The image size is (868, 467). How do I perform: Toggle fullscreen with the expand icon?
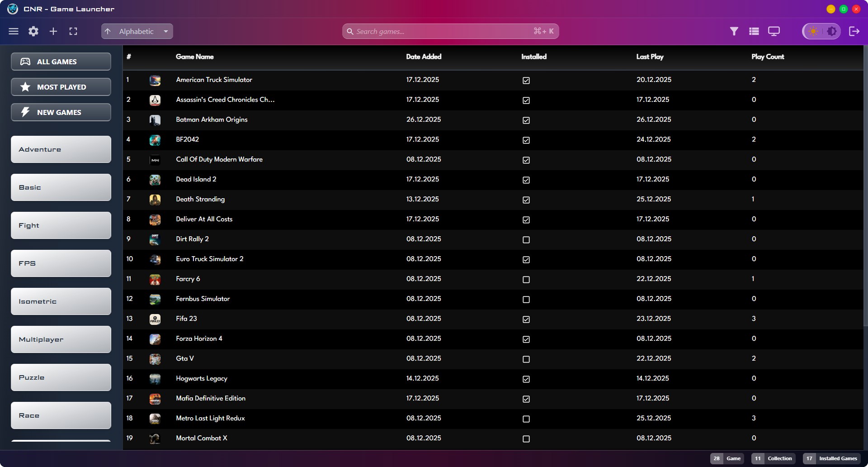pos(73,31)
